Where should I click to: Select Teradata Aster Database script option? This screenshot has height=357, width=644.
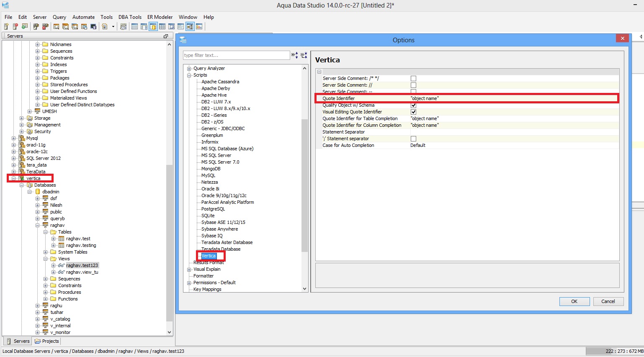click(227, 242)
